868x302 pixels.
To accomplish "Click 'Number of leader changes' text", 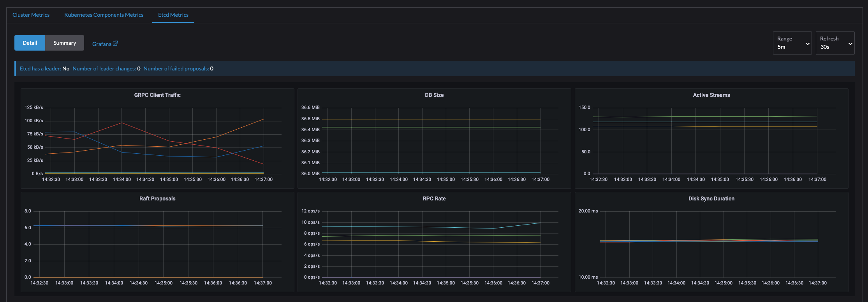I will click(104, 68).
